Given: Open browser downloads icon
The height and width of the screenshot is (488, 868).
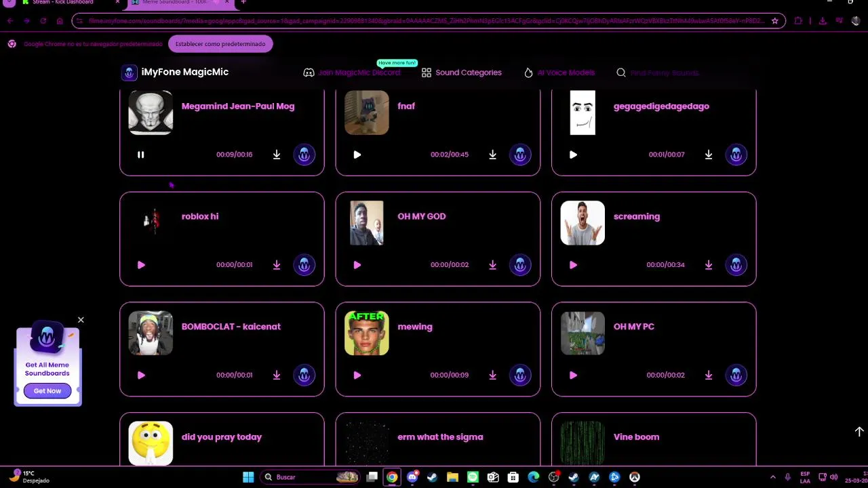Looking at the screenshot, I should tap(823, 21).
